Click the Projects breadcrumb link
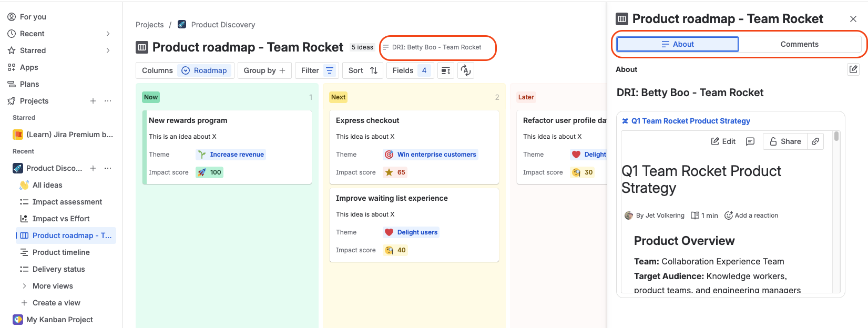 pos(150,25)
